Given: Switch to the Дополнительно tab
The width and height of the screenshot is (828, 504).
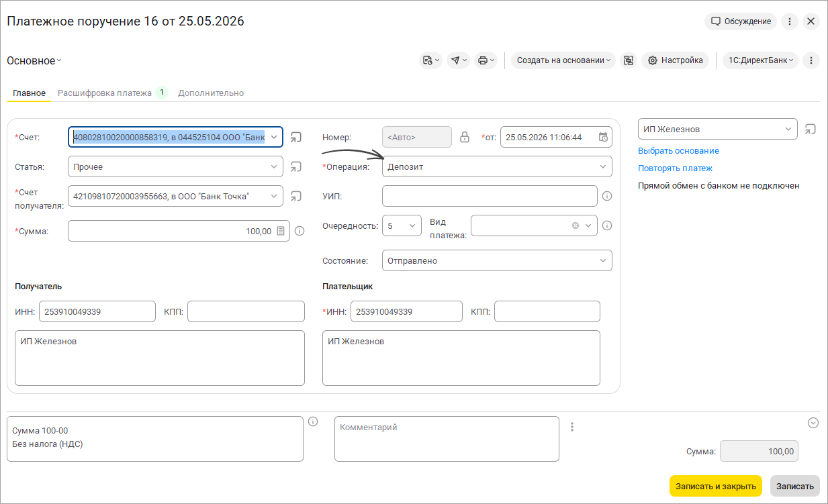Looking at the screenshot, I should pos(211,93).
